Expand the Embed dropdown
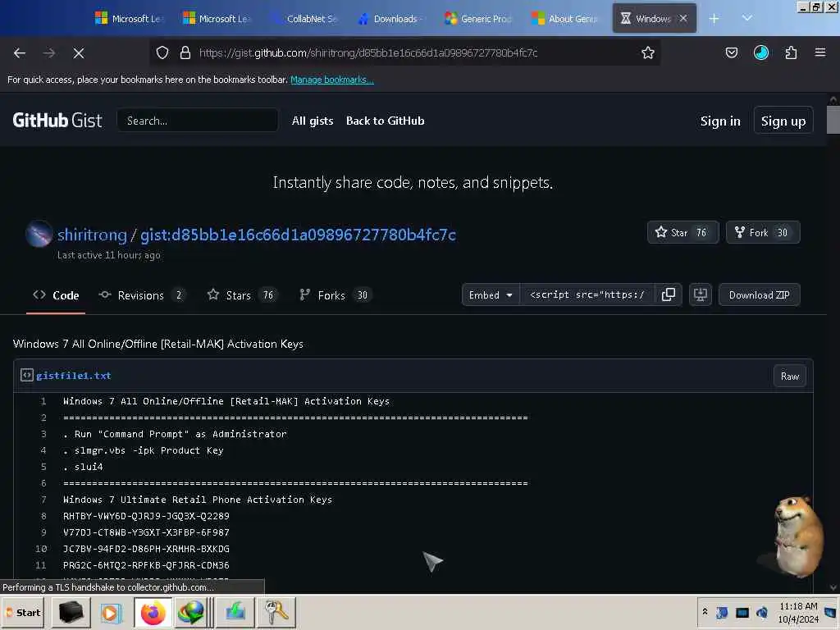Image resolution: width=840 pixels, height=630 pixels. coord(491,295)
